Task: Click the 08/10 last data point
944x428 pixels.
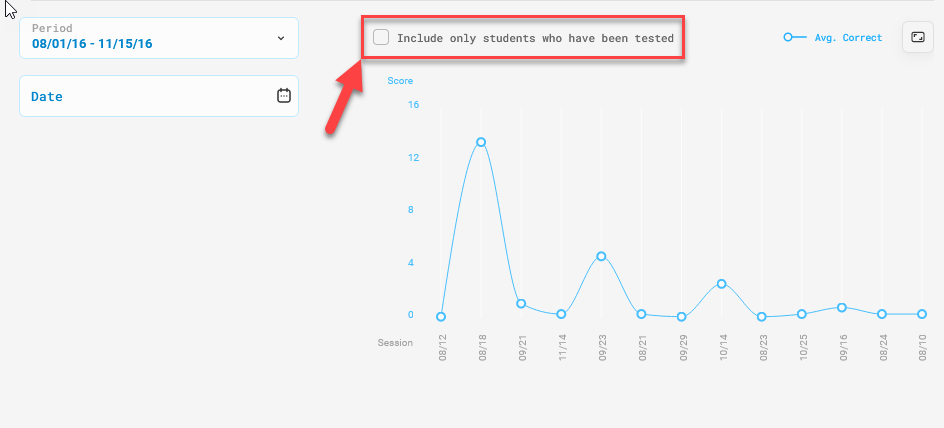Action: [922, 314]
